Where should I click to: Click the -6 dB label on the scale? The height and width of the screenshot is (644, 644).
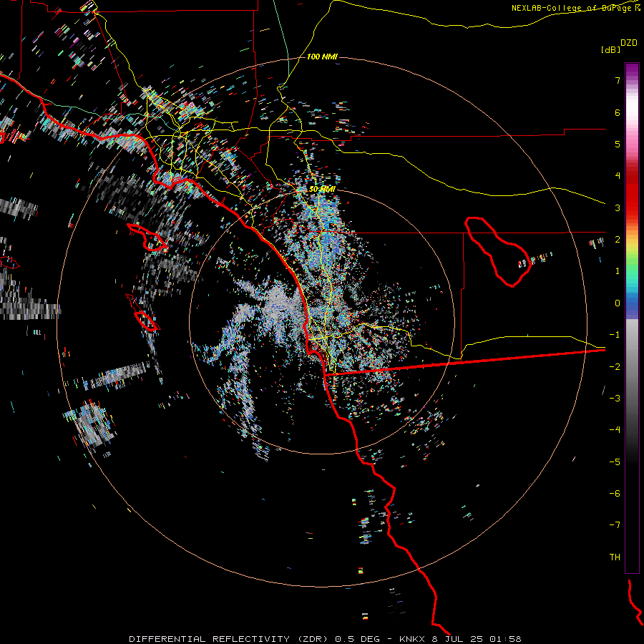coord(615,494)
